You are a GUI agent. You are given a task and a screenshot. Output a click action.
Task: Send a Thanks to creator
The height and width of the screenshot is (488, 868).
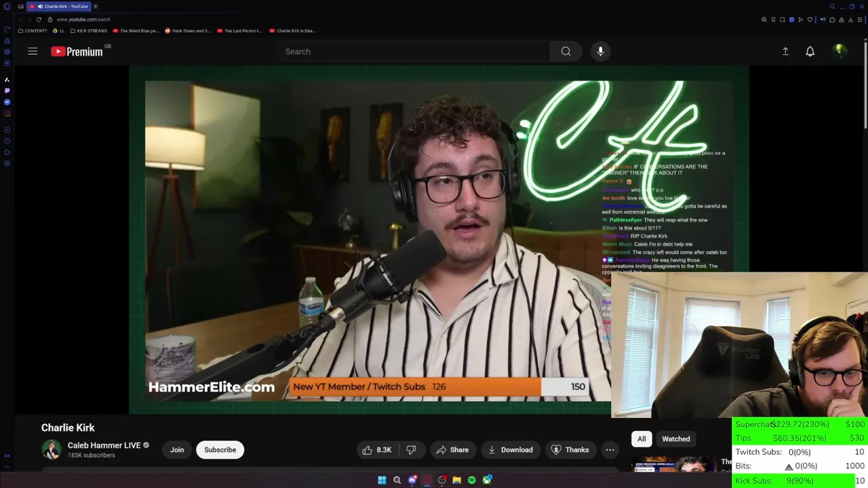point(570,450)
